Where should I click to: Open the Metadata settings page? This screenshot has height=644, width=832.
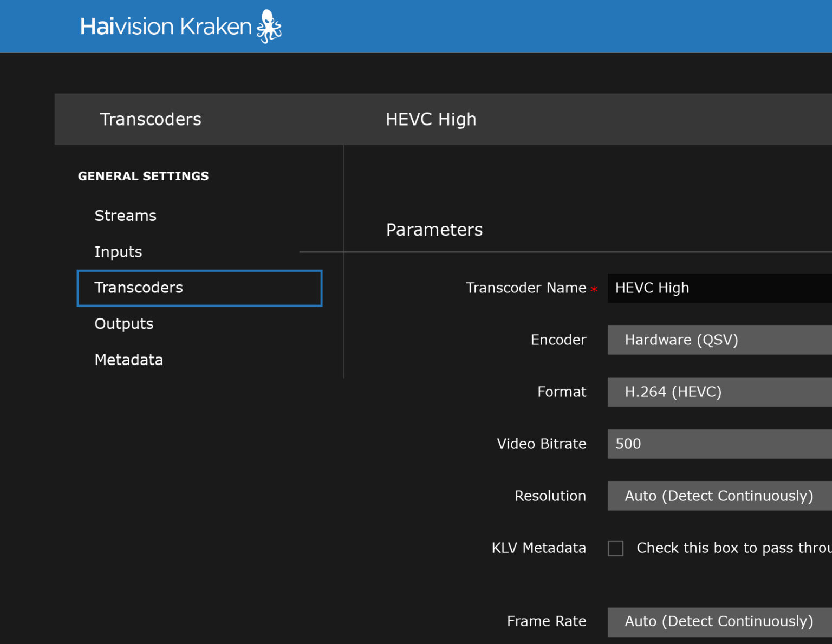click(x=128, y=359)
